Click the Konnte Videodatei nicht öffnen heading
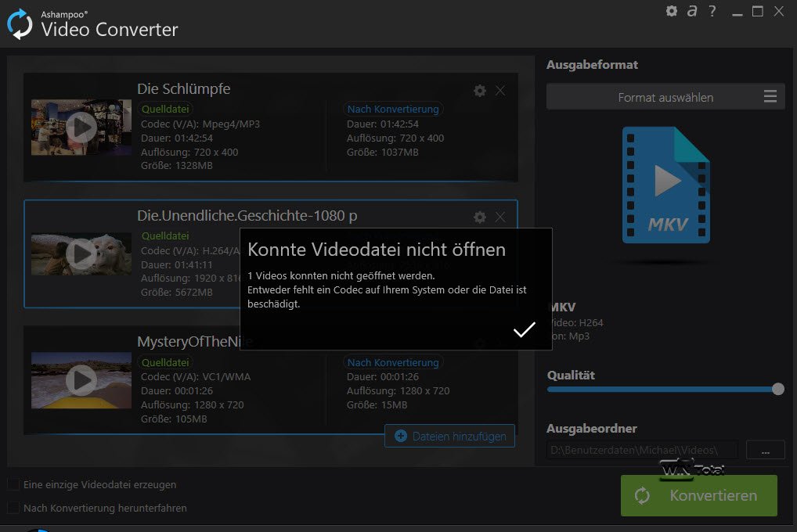 (376, 250)
